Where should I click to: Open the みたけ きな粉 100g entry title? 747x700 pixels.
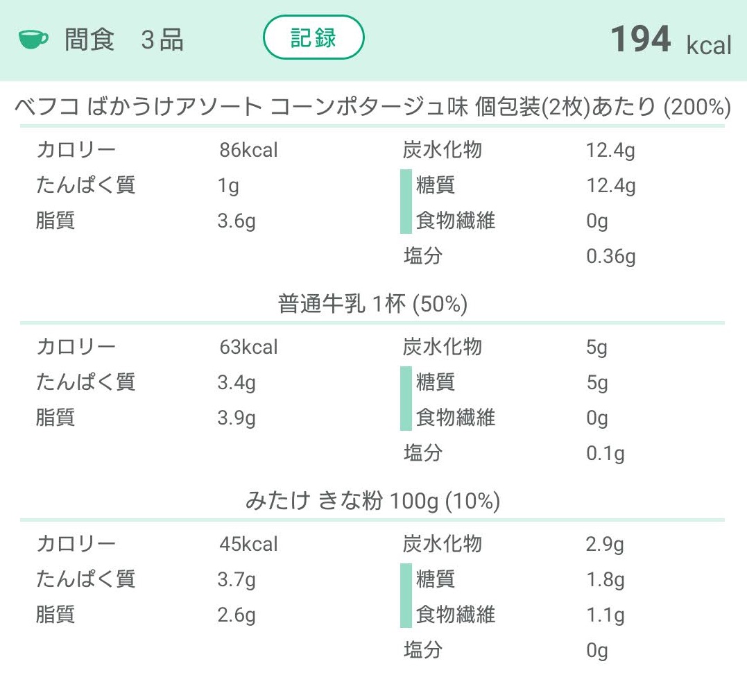pos(372,501)
